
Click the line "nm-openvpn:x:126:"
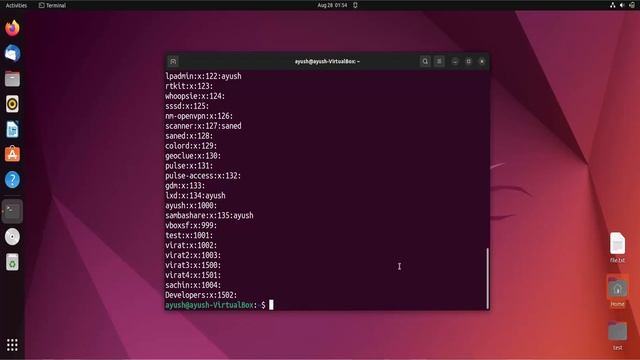199,116
